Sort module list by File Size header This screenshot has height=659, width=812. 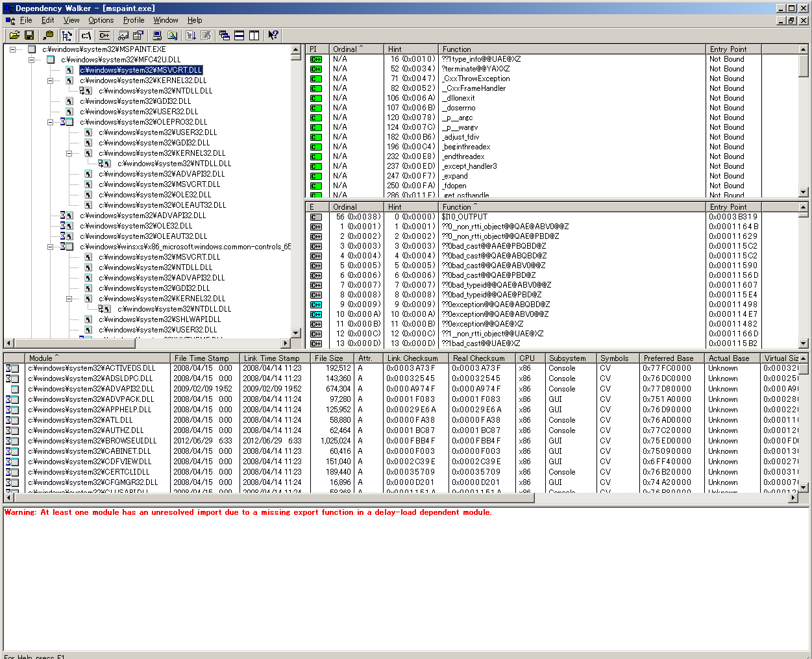(x=332, y=358)
